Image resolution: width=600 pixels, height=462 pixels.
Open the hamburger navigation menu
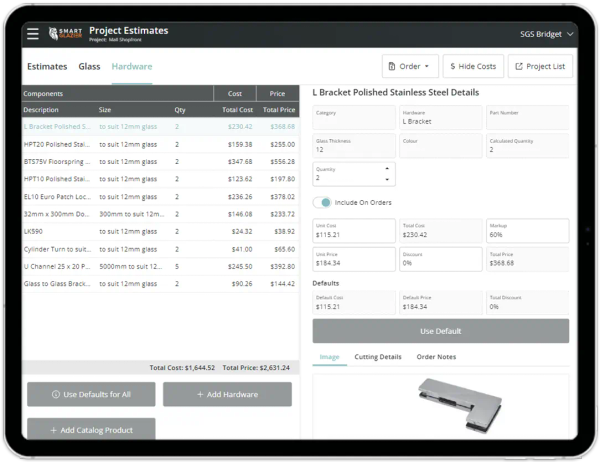[x=33, y=34]
